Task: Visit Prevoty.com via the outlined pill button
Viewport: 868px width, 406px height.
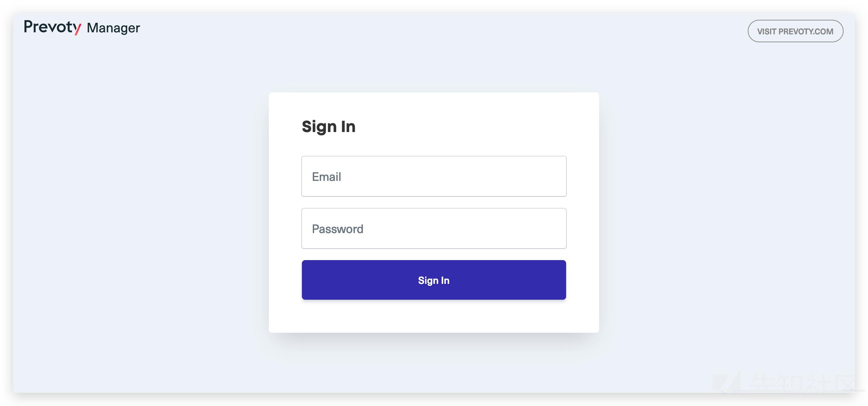Action: point(795,31)
